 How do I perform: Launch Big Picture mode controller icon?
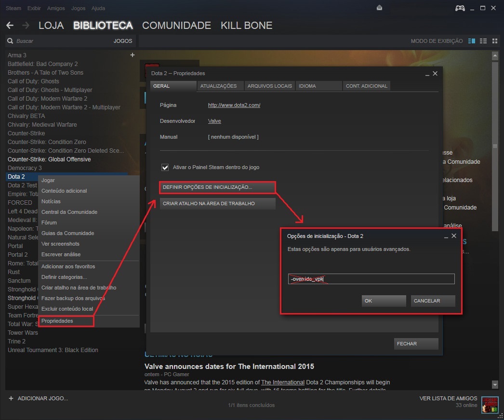(x=460, y=8)
